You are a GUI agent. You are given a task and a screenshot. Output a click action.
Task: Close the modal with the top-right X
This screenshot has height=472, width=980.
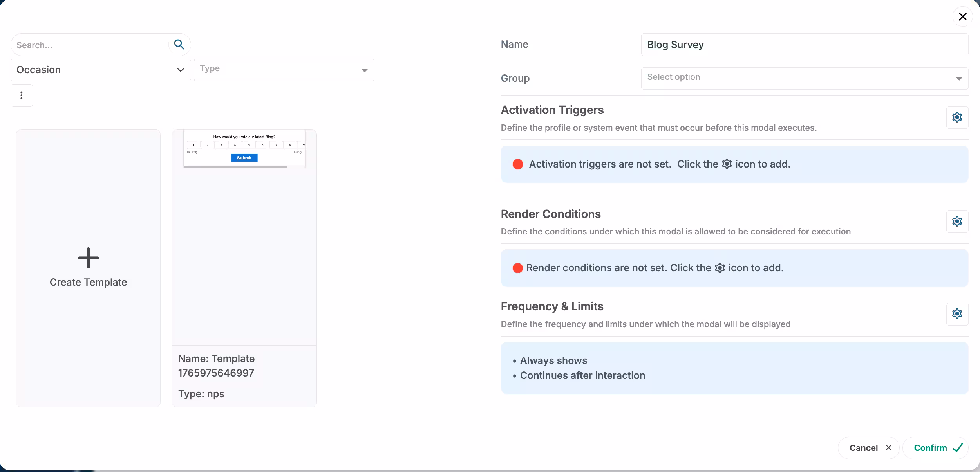pos(962,16)
